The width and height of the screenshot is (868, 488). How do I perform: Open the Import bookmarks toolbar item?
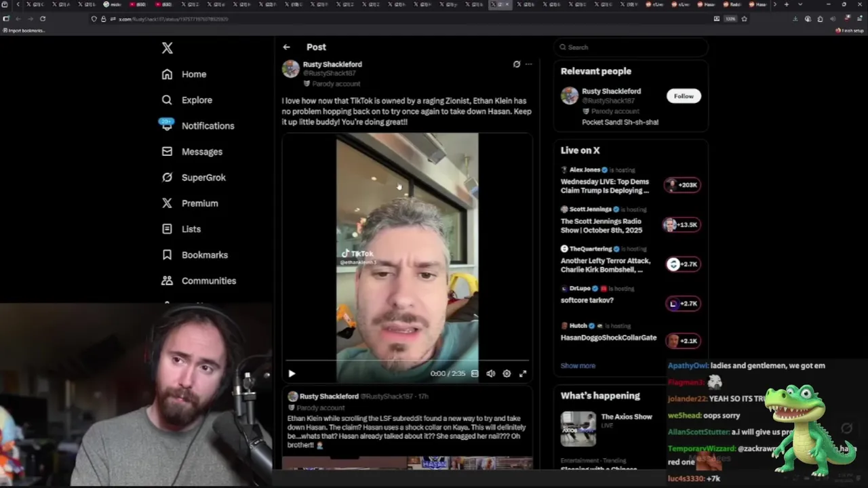click(x=24, y=30)
